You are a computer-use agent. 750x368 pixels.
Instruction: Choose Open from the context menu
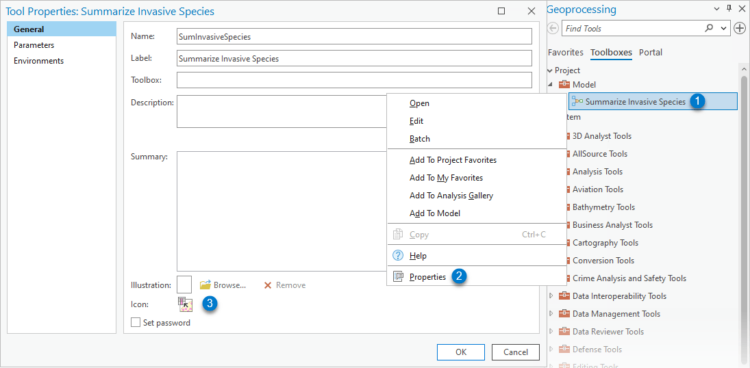coord(476,103)
